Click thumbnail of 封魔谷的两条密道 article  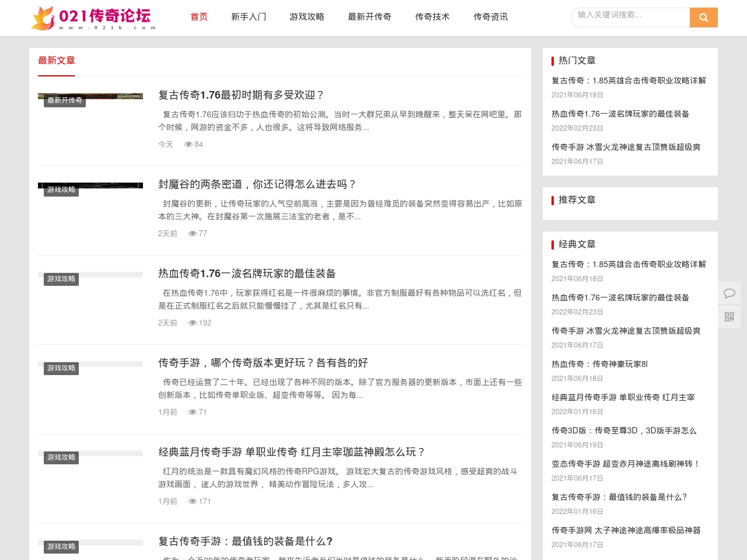tap(90, 185)
